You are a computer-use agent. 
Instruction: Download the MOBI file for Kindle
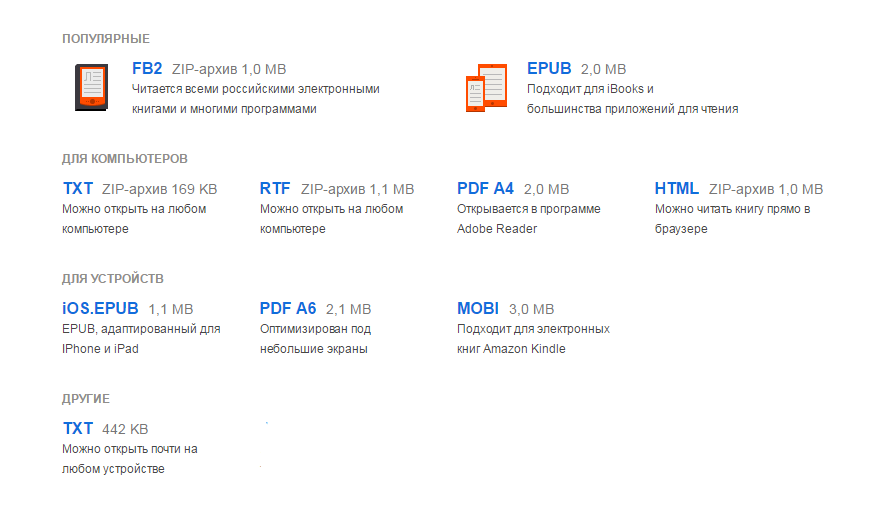477,308
